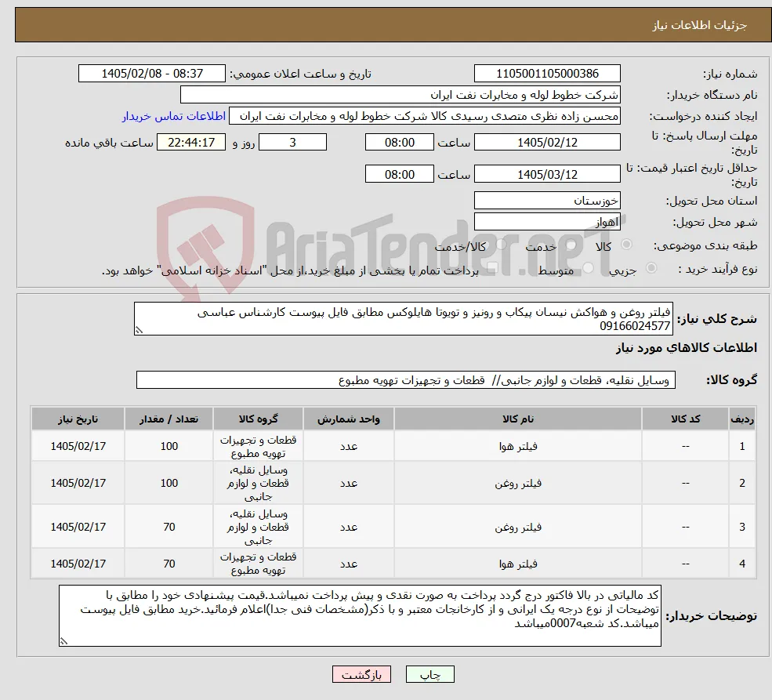Image resolution: width=772 pixels, height=700 pixels.
Task: Click the buyer organization name field
Action: (400, 95)
